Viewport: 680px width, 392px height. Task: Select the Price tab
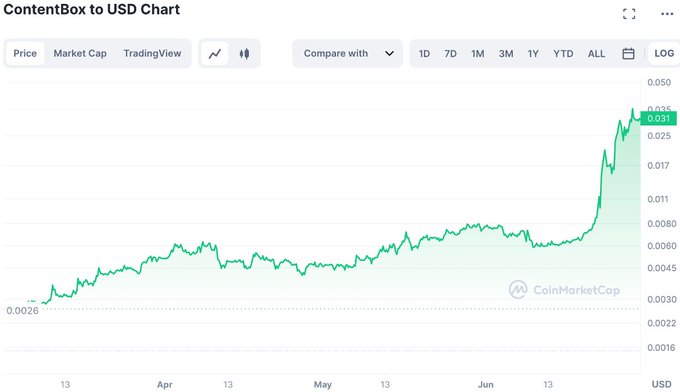pyautogui.click(x=25, y=54)
